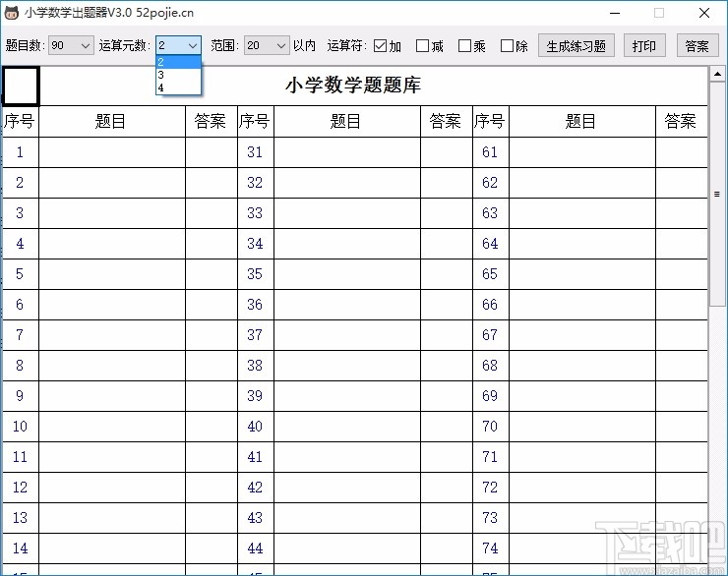
Task: Select the cell with number 1
Action: point(21,152)
